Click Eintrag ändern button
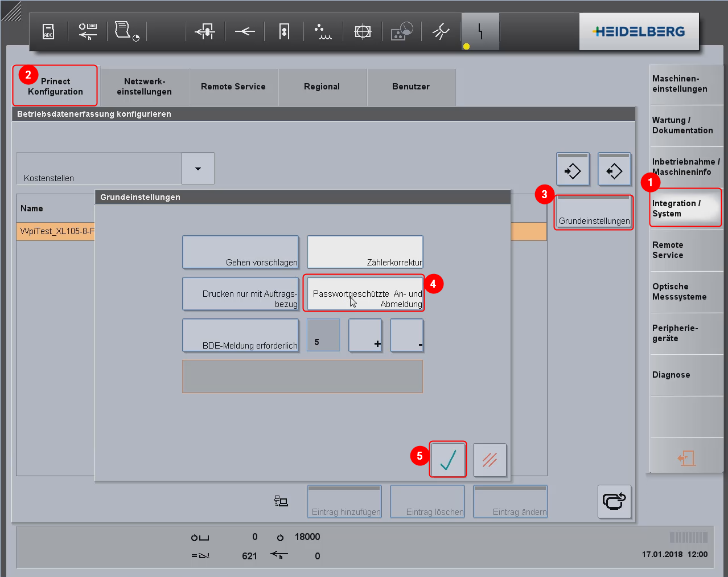The width and height of the screenshot is (728, 577). click(x=511, y=501)
